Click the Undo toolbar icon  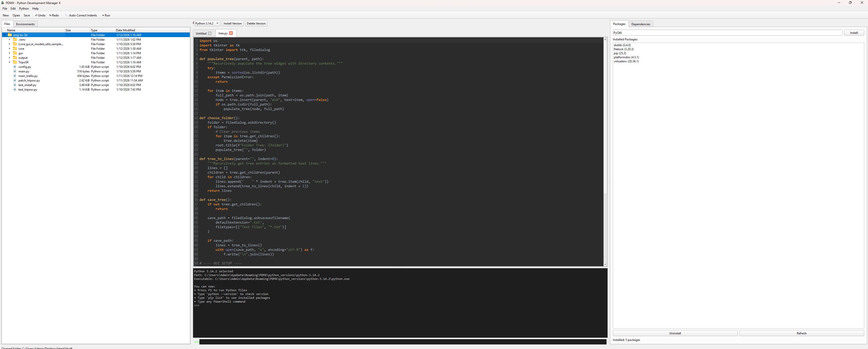click(36, 15)
